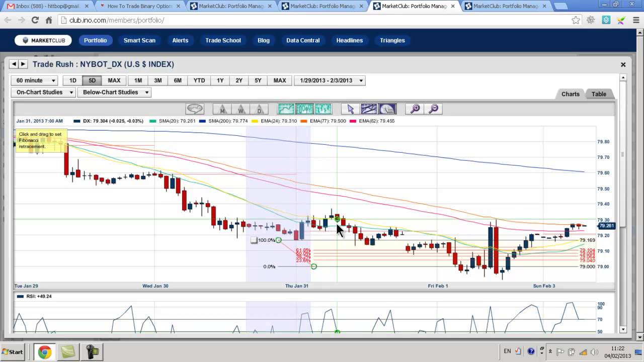The width and height of the screenshot is (644, 362).
Task: Set chart range to 5D
Action: click(x=92, y=80)
